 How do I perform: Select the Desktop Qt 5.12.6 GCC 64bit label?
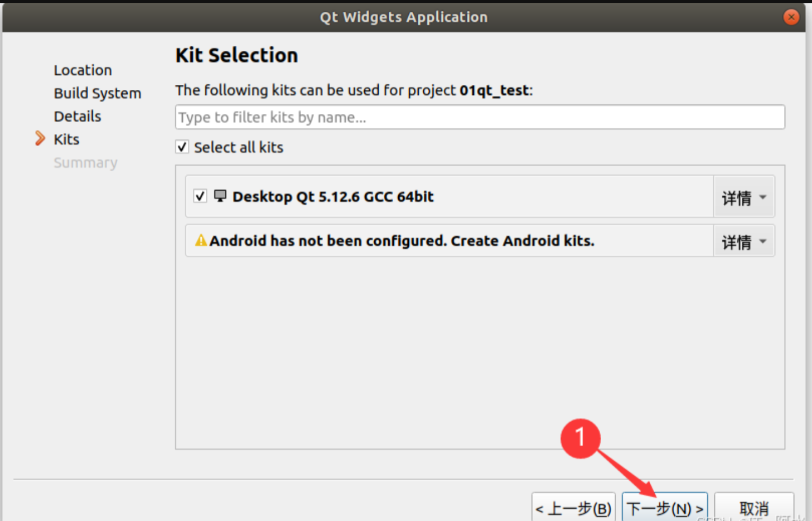333,196
